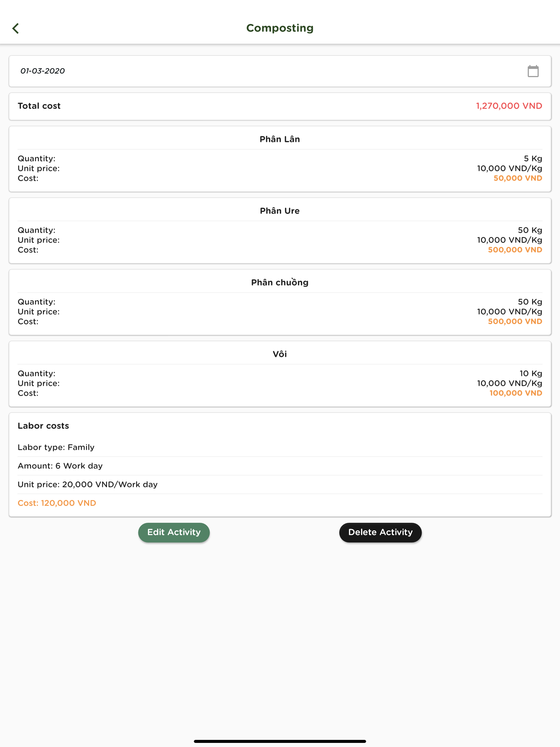Select the Phân Ure material card heading
Screen dimensions: 560x747
tap(280, 211)
